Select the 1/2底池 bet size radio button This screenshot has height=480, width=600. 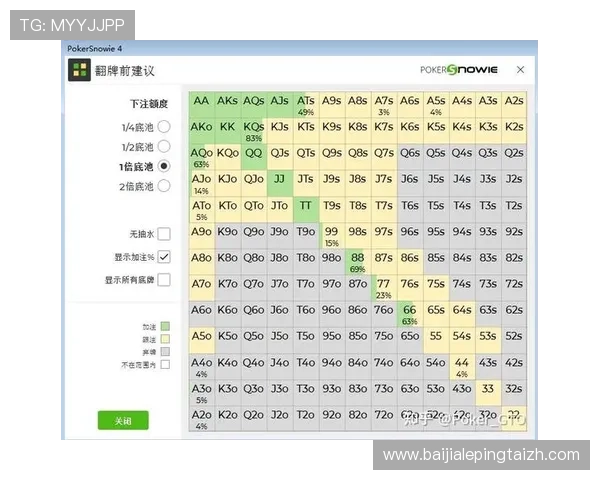[164, 146]
